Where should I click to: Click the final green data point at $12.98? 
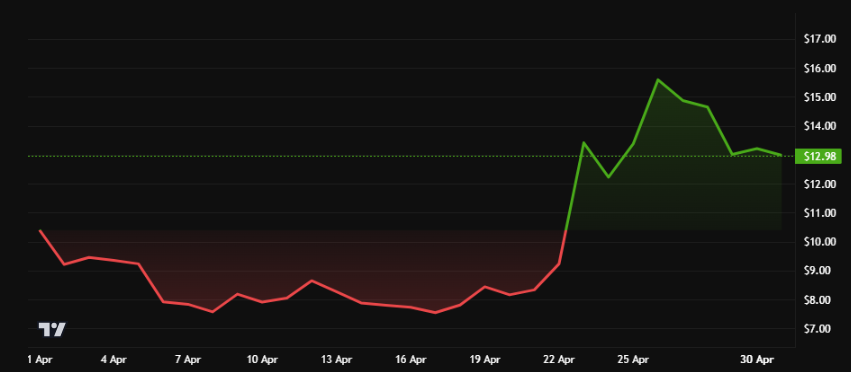pyautogui.click(x=781, y=155)
